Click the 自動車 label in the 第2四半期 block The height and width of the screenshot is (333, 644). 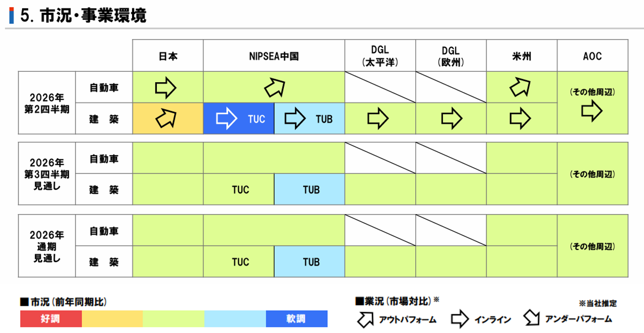point(104,87)
